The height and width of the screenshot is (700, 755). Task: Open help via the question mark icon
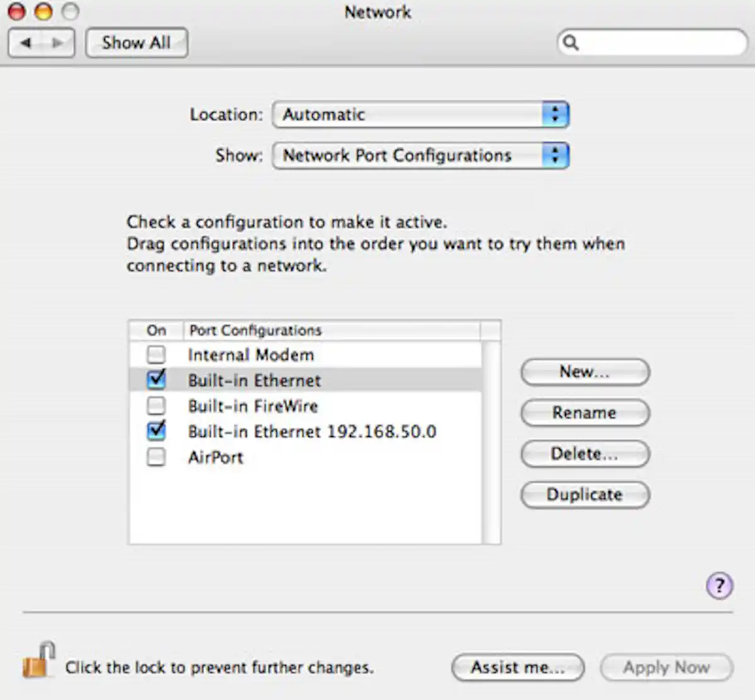(719, 585)
